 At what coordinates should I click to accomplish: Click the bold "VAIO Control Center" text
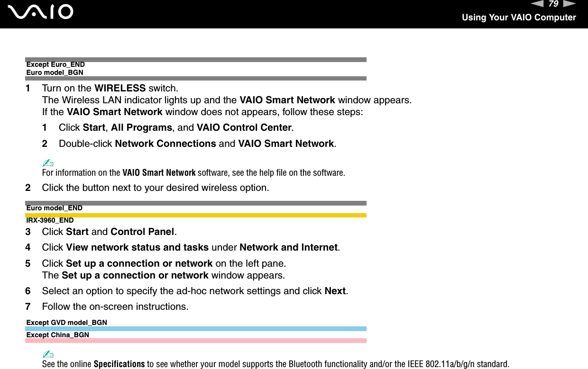pos(244,127)
